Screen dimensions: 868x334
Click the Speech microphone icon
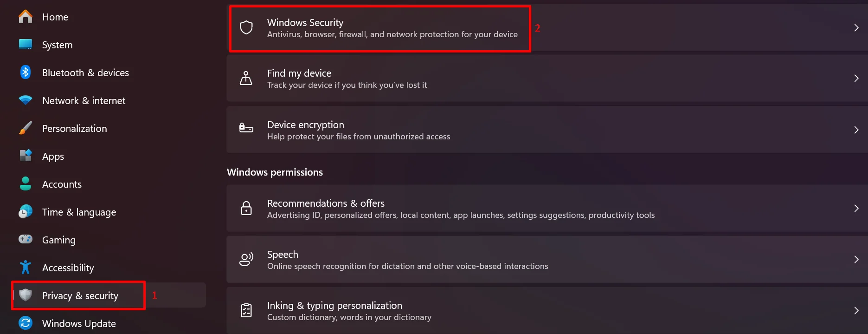point(246,259)
